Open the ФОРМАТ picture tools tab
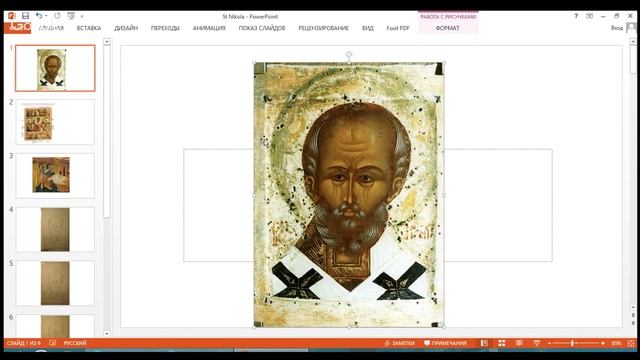Screen dimensions: 640x360 pos(447,28)
